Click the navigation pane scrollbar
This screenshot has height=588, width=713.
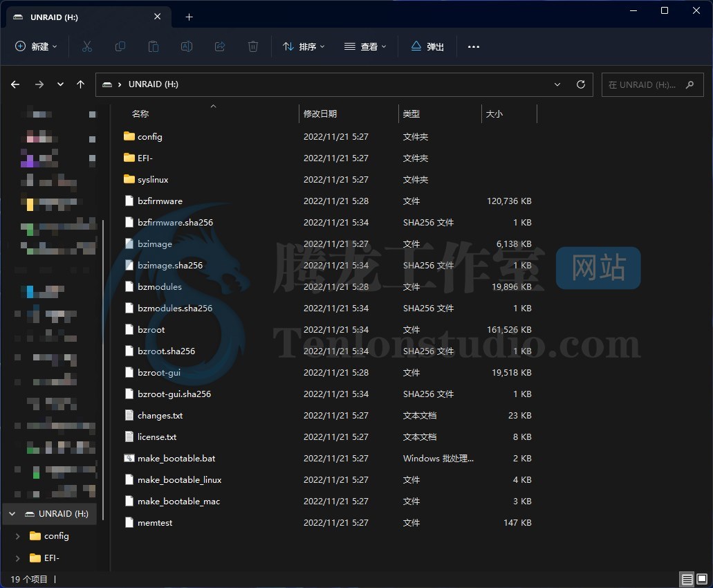[x=103, y=369]
